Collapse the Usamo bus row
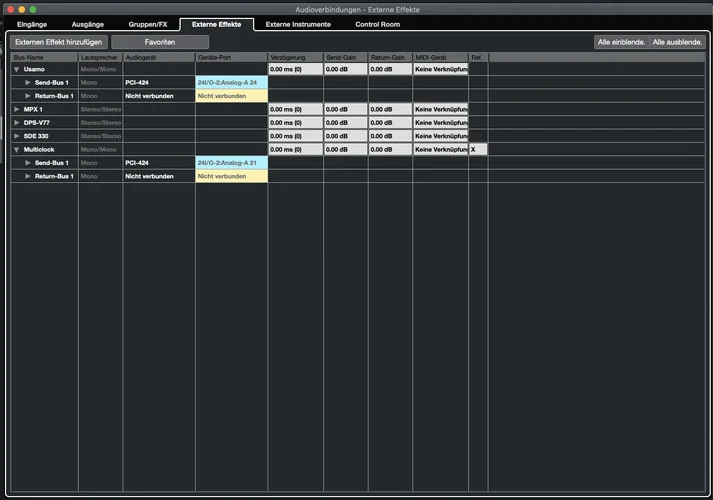 tap(16, 69)
